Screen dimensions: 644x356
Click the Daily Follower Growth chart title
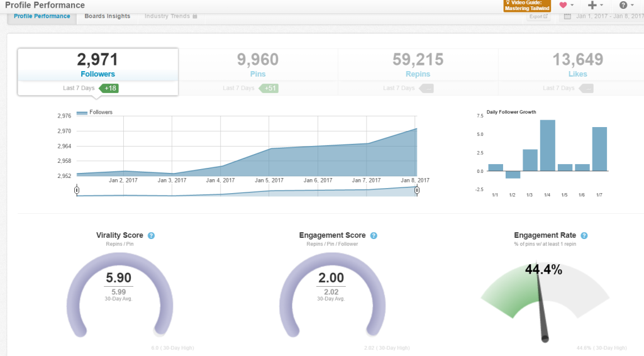pyautogui.click(x=511, y=112)
